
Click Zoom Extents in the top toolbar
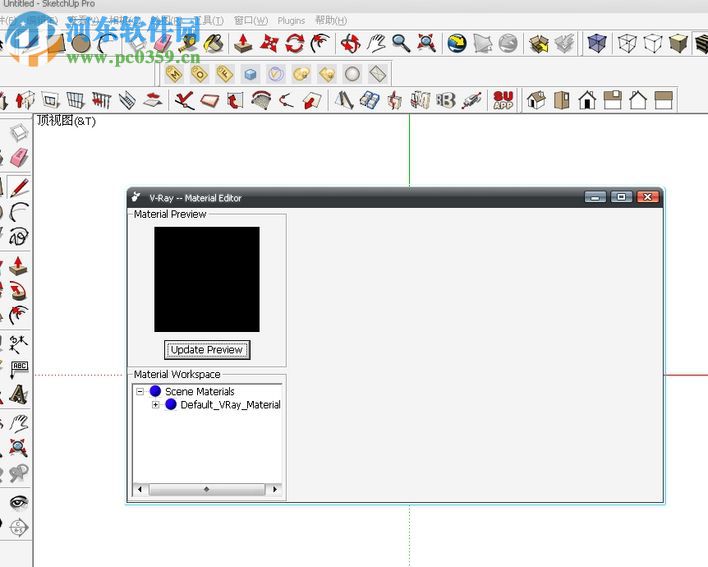tap(426, 43)
